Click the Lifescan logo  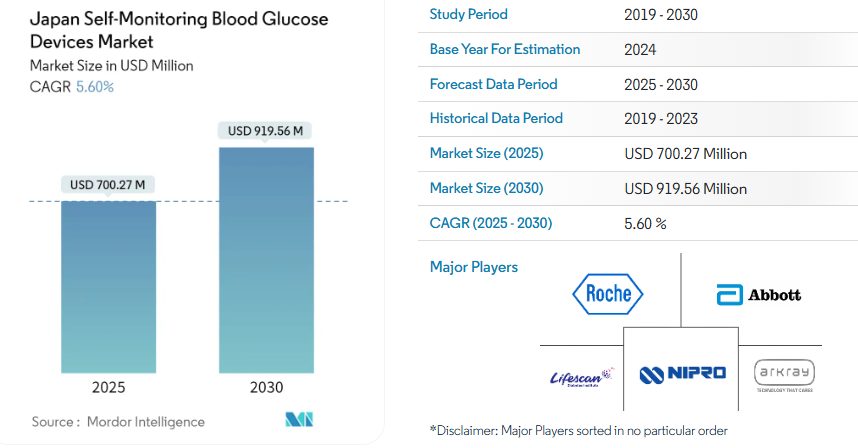click(x=577, y=376)
